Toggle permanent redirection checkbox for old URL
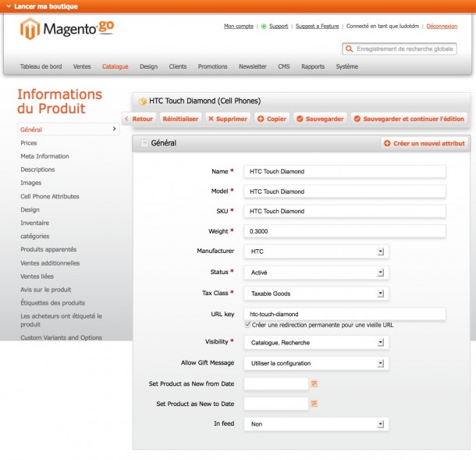The image size is (476, 460). pyautogui.click(x=247, y=324)
